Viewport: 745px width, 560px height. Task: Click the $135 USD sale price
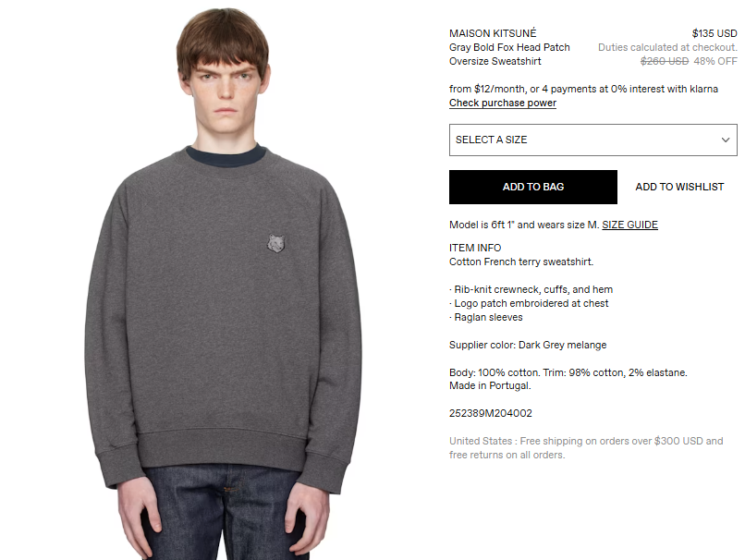click(714, 33)
